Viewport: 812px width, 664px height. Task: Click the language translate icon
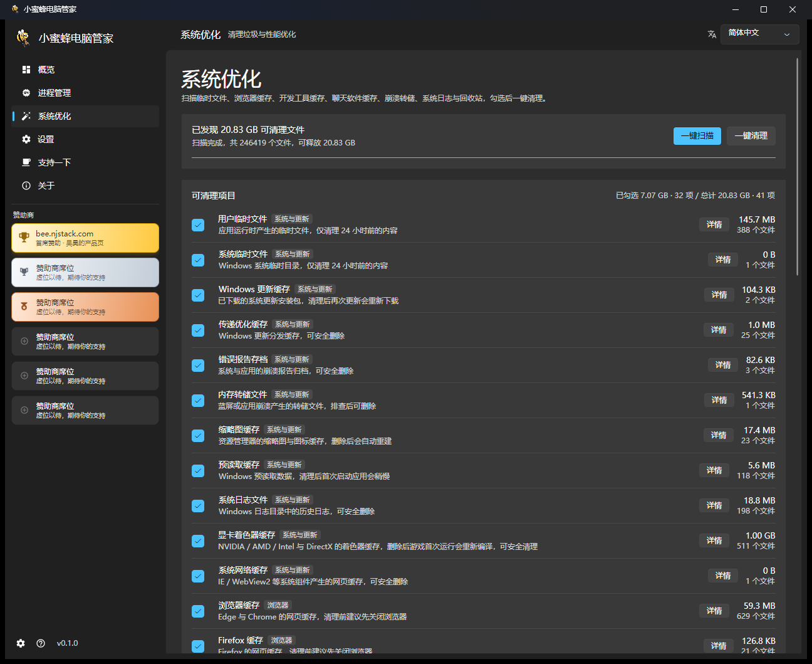712,34
